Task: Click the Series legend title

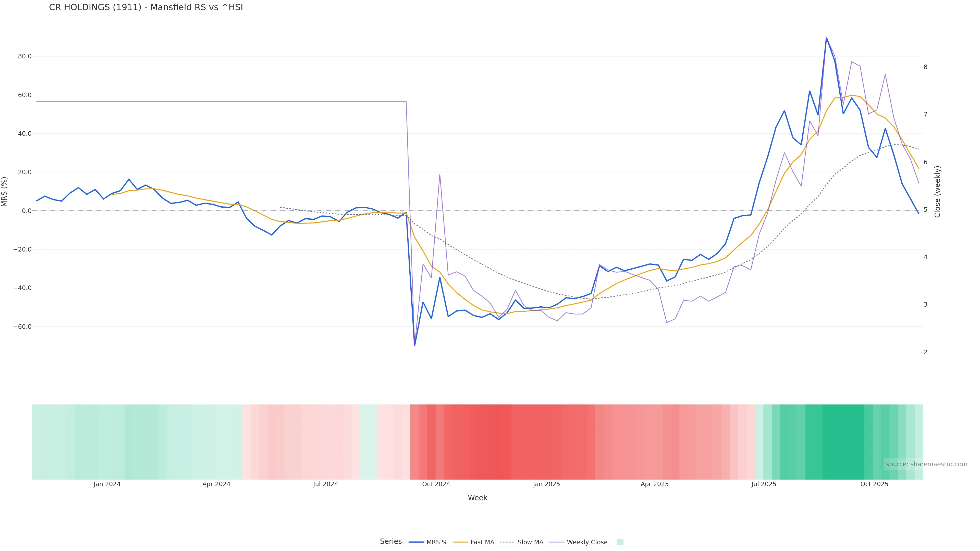Action: coord(391,542)
